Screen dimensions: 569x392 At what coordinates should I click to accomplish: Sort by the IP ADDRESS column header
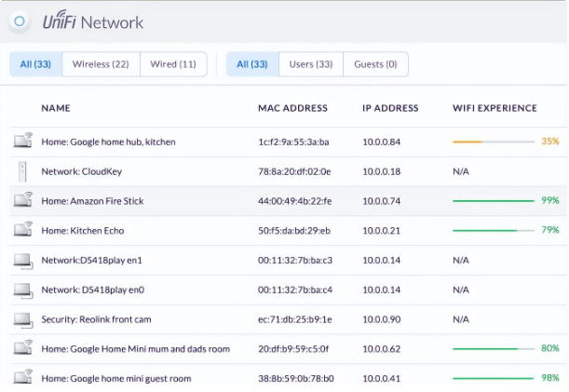coord(390,108)
